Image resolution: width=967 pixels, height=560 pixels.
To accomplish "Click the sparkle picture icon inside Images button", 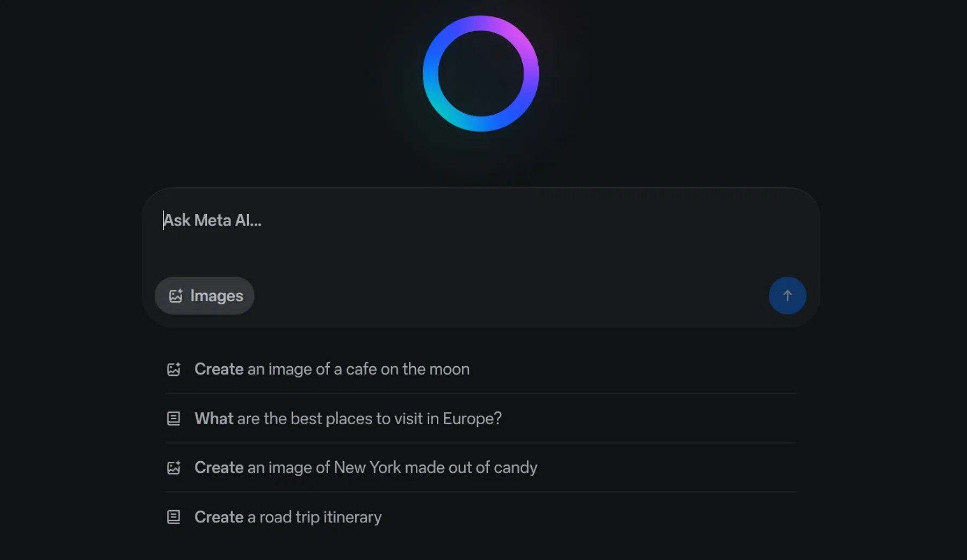I will (176, 296).
